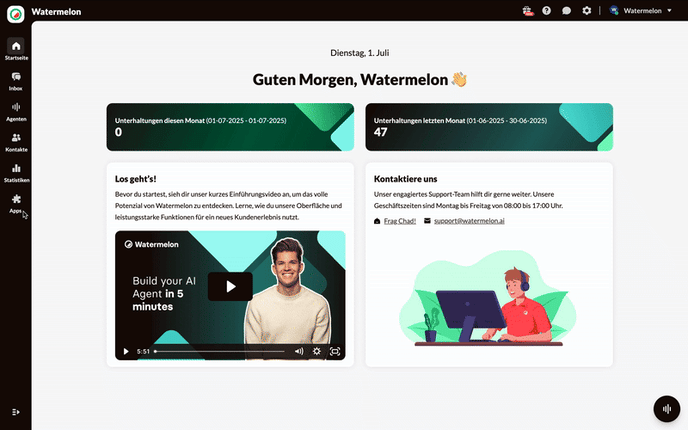Go to Agenten section
The height and width of the screenshot is (430, 688).
coord(16,112)
